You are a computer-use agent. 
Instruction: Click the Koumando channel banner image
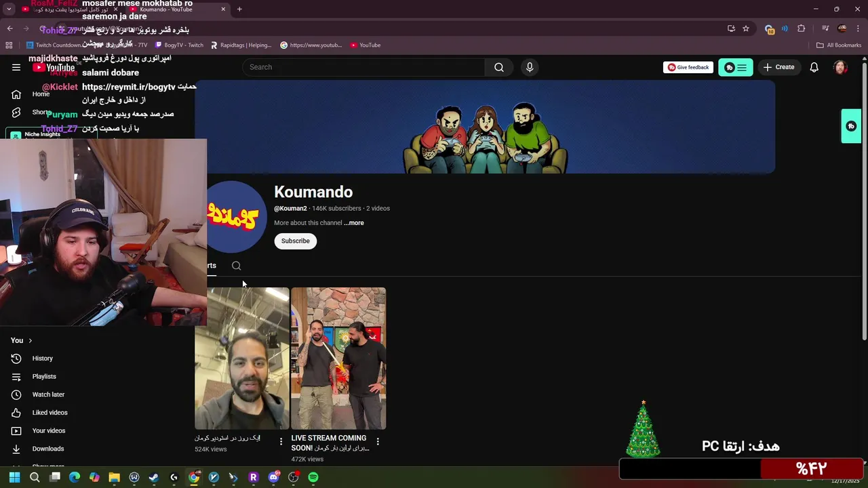pyautogui.click(x=485, y=127)
